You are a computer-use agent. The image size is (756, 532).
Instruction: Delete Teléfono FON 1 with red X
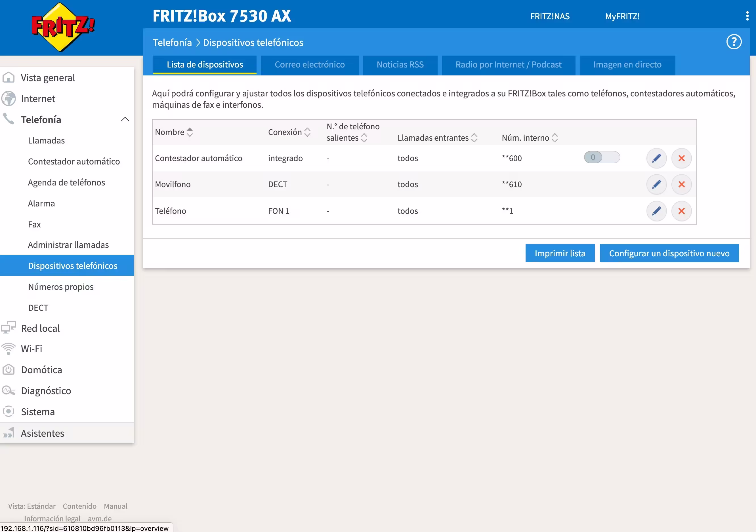[x=681, y=211]
